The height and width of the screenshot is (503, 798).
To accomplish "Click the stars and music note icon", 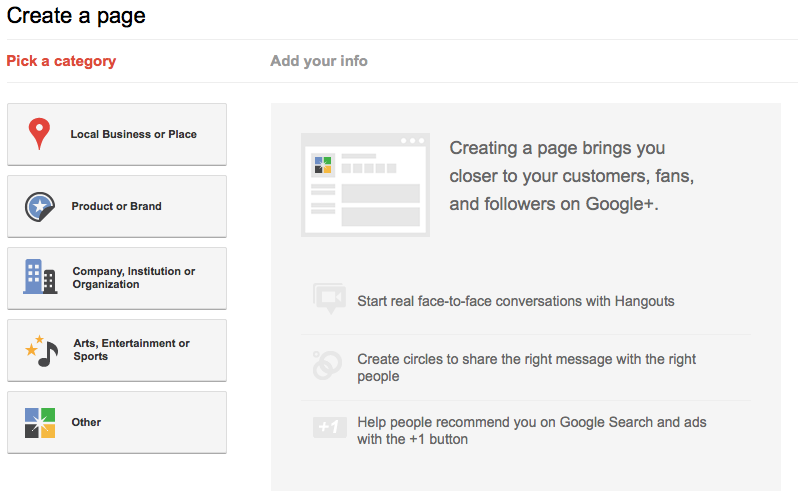I will [x=41, y=350].
